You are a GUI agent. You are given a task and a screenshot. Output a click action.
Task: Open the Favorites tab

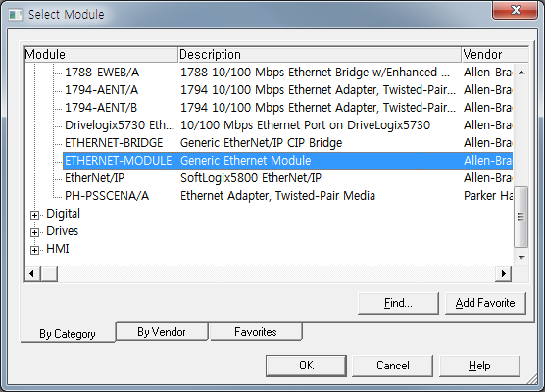click(x=256, y=332)
